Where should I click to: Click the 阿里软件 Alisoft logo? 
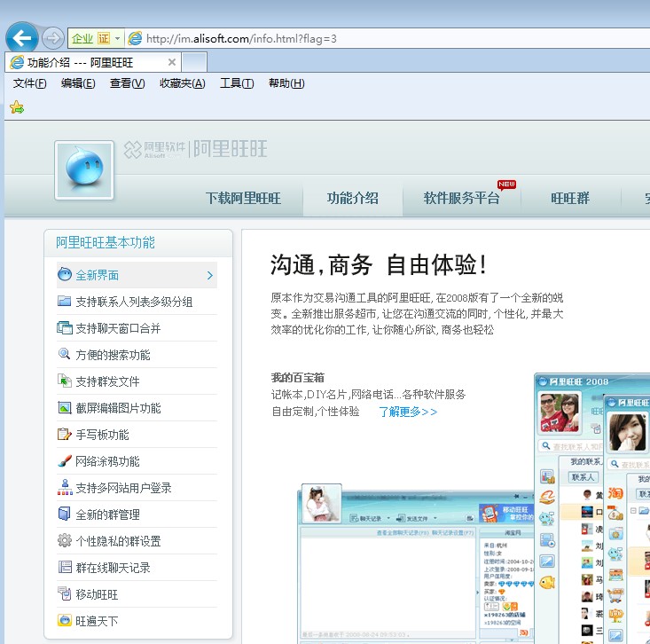[154, 149]
